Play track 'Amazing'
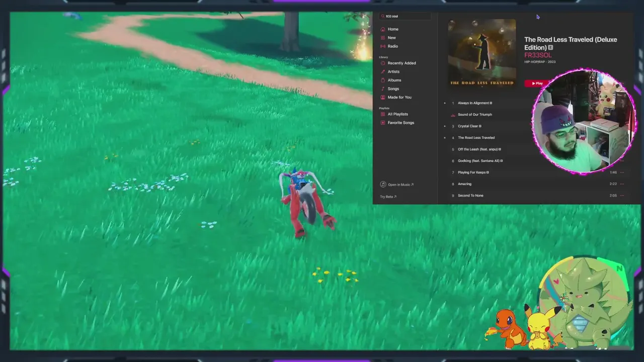This screenshot has width=644, height=362. click(464, 184)
